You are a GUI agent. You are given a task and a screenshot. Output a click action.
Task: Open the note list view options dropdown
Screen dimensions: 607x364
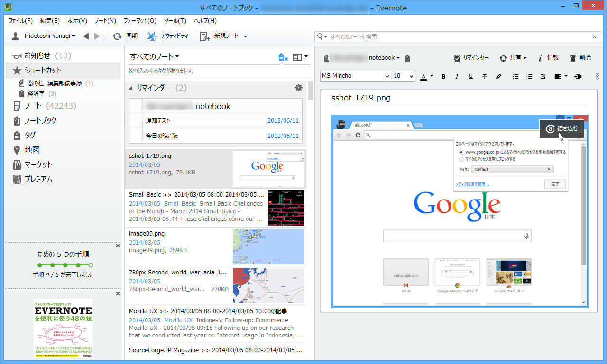[300, 57]
